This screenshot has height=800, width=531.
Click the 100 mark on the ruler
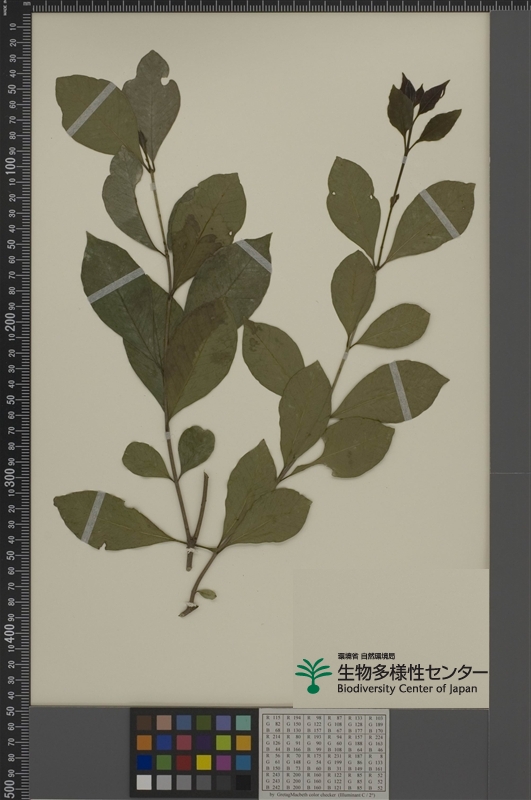pos(10,166)
